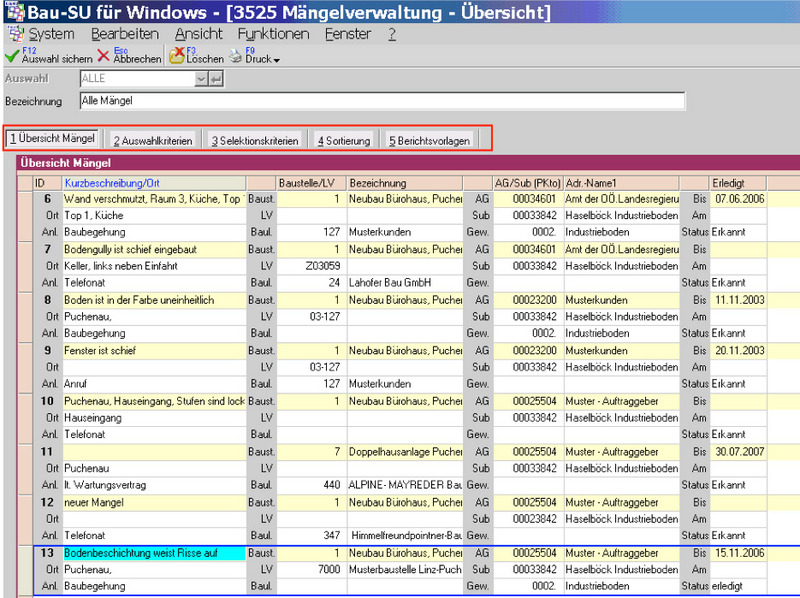Open the Sortierung tab
This screenshot has width=800, height=598.
pos(343,141)
